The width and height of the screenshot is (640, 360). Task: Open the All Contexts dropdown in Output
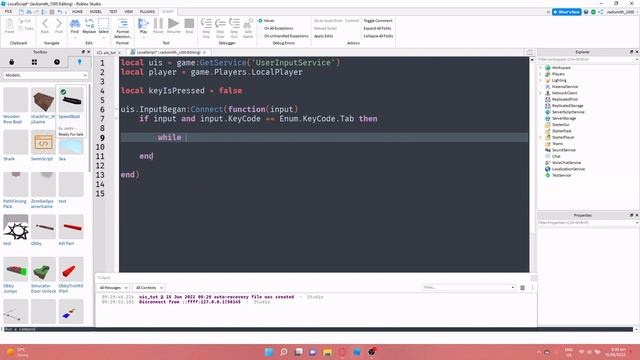(149, 288)
